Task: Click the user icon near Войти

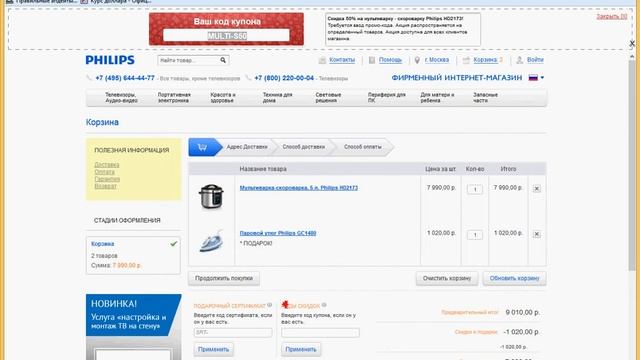Action: pyautogui.click(x=520, y=60)
